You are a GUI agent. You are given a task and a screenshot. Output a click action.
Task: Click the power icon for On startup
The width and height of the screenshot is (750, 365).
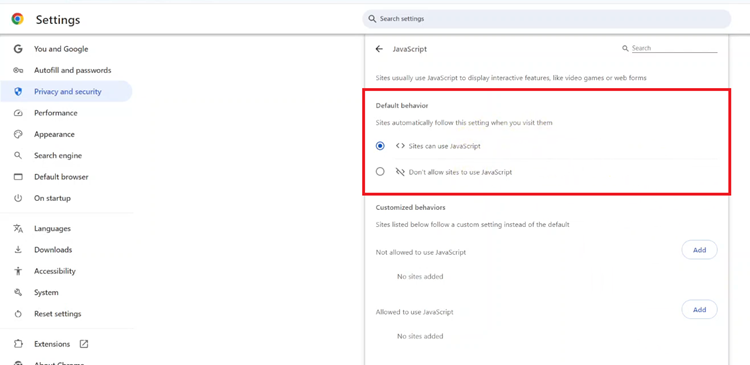click(x=18, y=198)
